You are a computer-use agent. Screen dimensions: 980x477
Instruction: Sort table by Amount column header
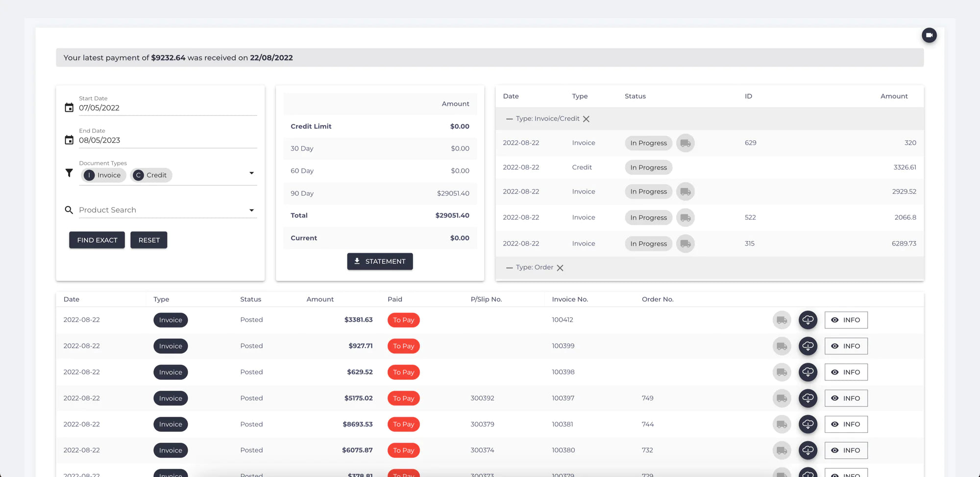[x=319, y=299]
